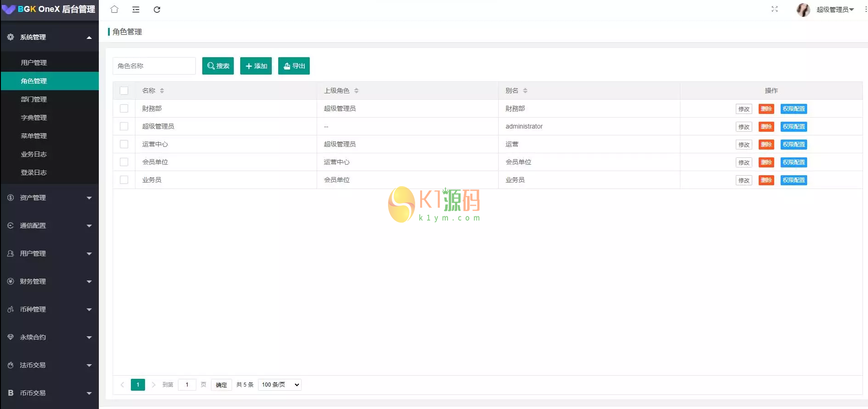The image size is (868, 409).
Task: Expand the 资产管理 menu arrow
Action: click(x=89, y=198)
